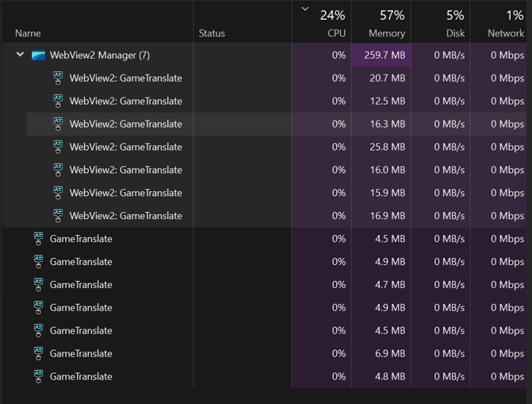This screenshot has width=532, height=404.
Task: Click icon of WebView2: GameTranslate using 16.9 MB
Action: point(58,216)
